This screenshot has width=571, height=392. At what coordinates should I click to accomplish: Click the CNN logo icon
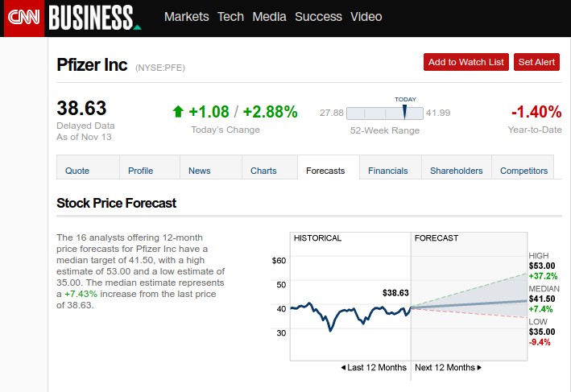pos(23,18)
